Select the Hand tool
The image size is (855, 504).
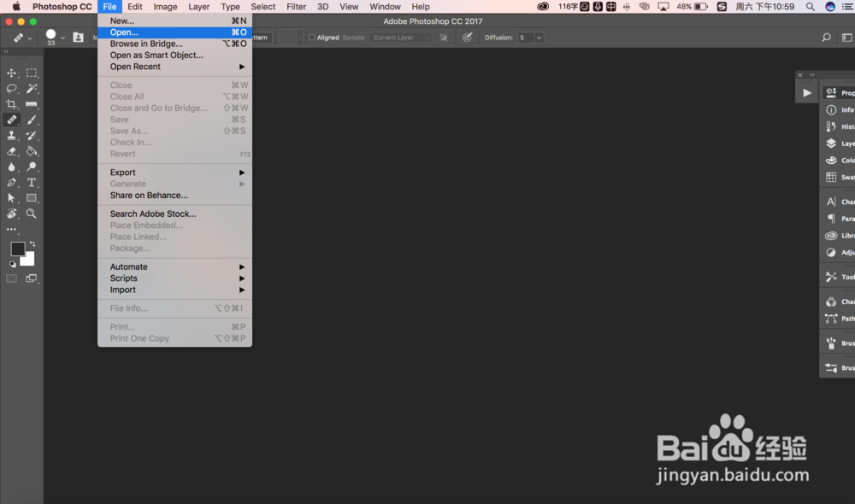(x=11, y=214)
